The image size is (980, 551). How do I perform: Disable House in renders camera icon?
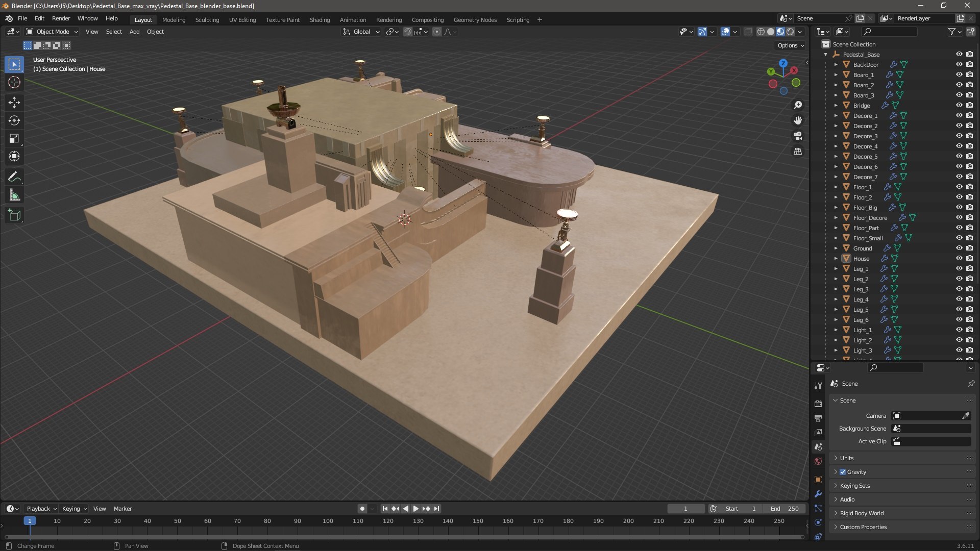click(970, 259)
